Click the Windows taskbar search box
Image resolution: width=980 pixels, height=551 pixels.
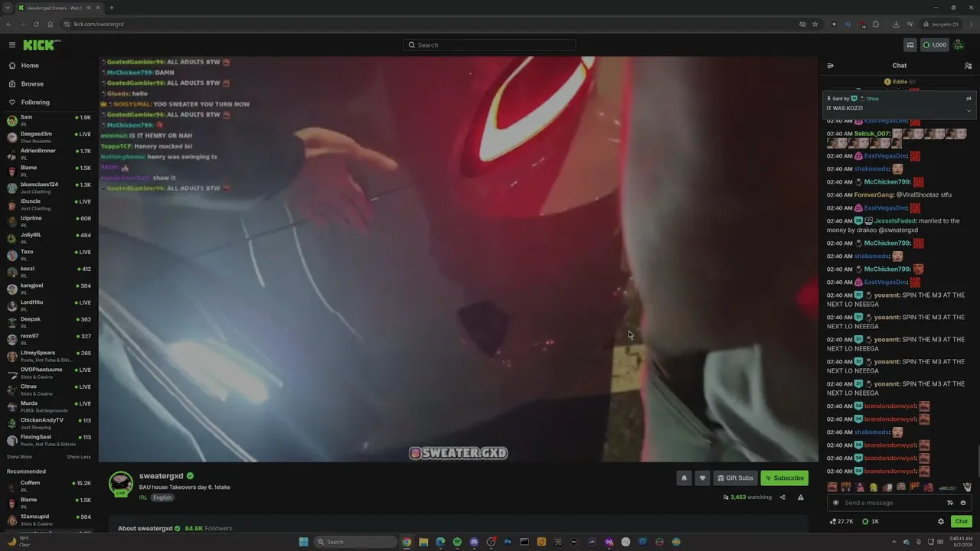pyautogui.click(x=355, y=542)
